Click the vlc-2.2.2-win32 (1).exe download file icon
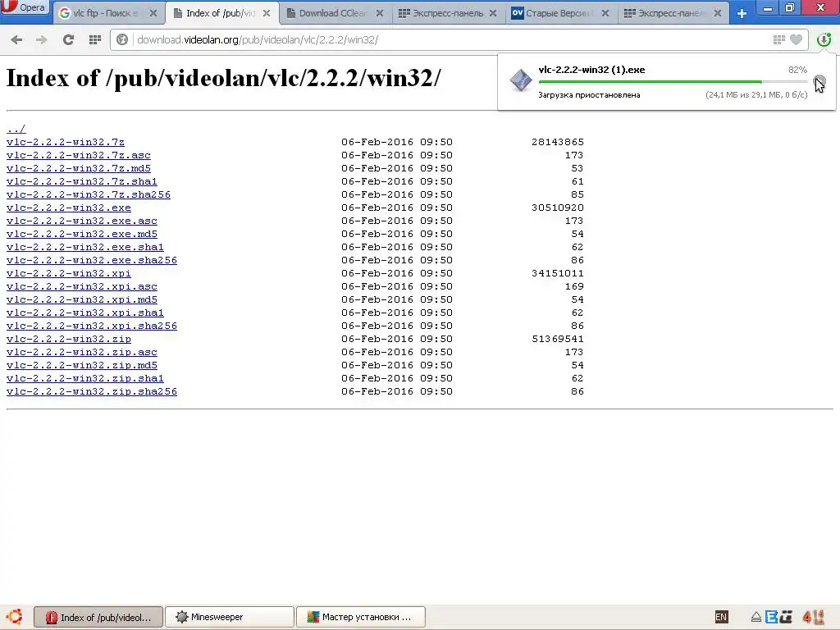840x630 pixels. coord(520,80)
